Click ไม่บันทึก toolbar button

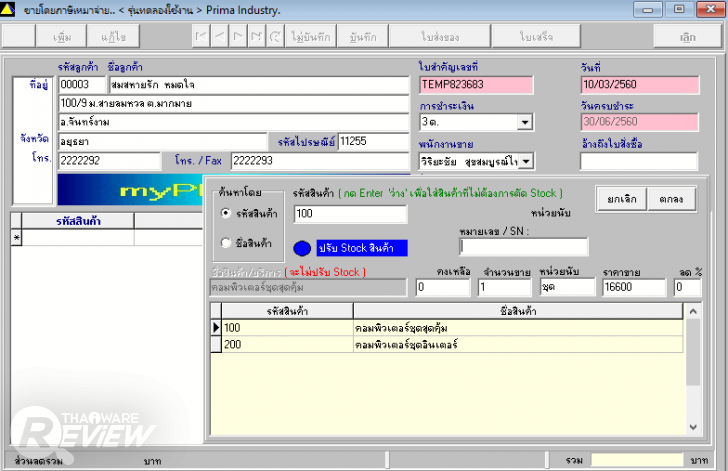pyautogui.click(x=310, y=37)
